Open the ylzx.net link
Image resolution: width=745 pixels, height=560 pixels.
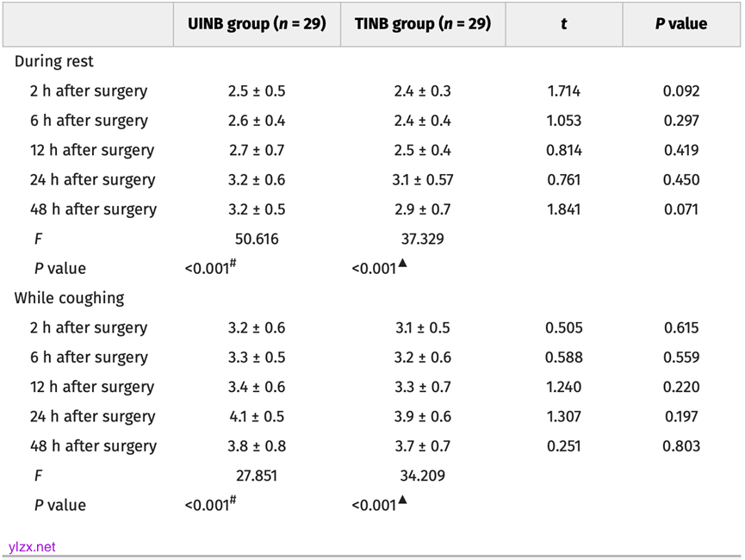pyautogui.click(x=32, y=547)
